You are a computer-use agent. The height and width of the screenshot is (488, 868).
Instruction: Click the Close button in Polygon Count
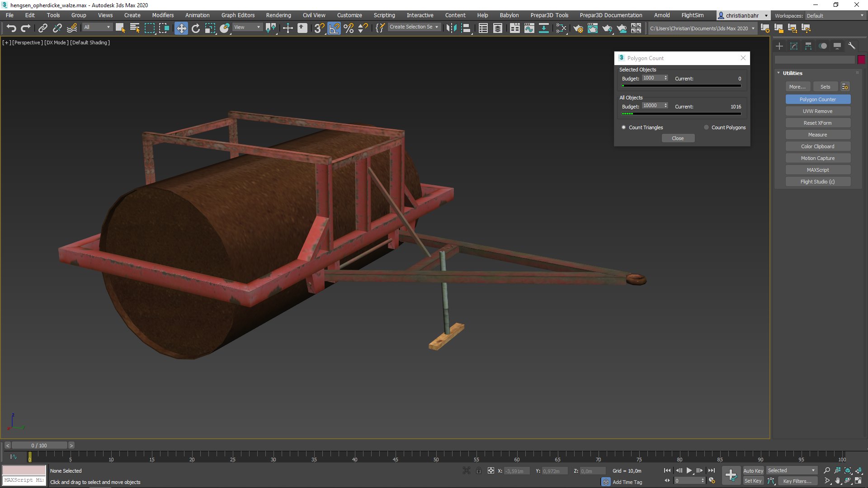pyautogui.click(x=678, y=138)
